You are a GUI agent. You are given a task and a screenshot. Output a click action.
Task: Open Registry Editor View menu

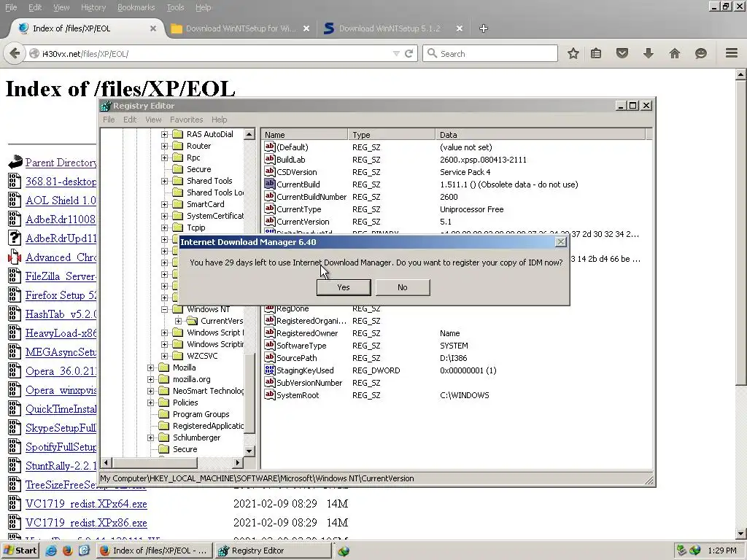point(153,120)
